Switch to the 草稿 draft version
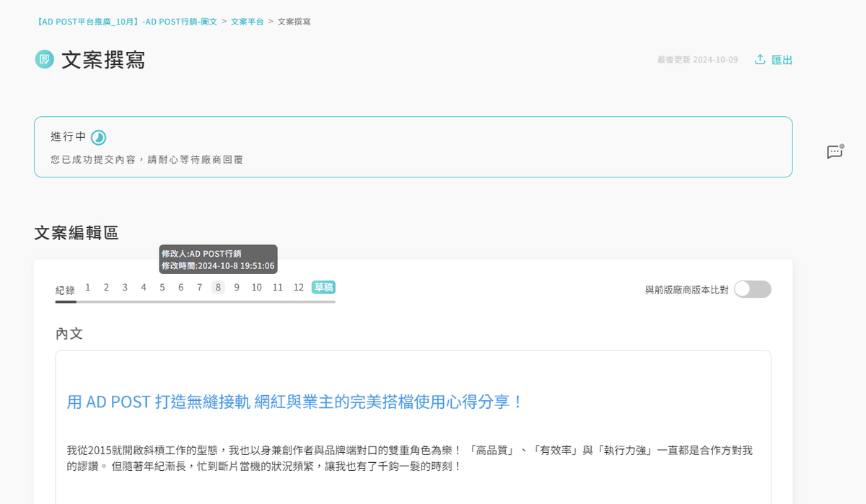Viewport: 866px width, 504px height. pos(323,287)
